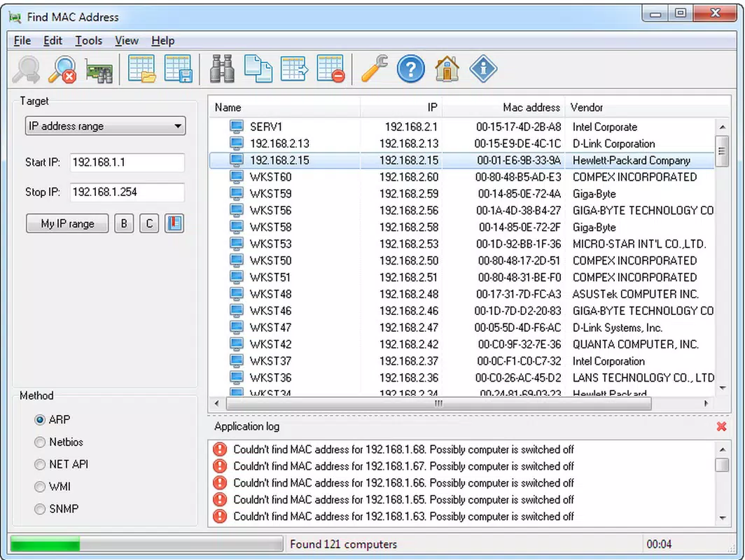
Task: Click the computer icon beside WKST60
Action: click(x=236, y=176)
